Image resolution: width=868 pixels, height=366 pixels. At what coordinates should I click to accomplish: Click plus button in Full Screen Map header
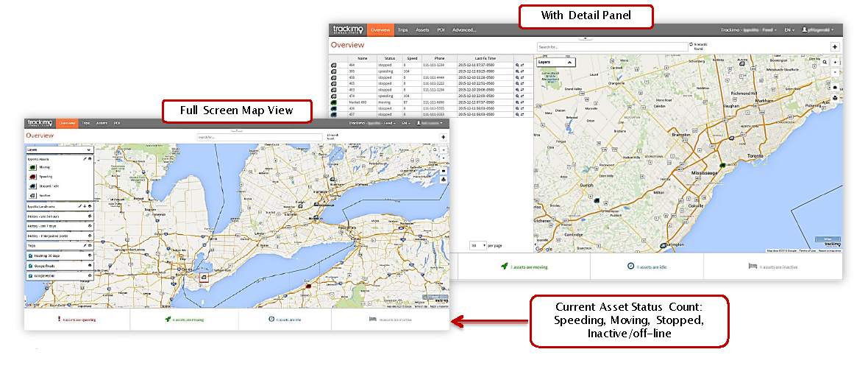443,137
